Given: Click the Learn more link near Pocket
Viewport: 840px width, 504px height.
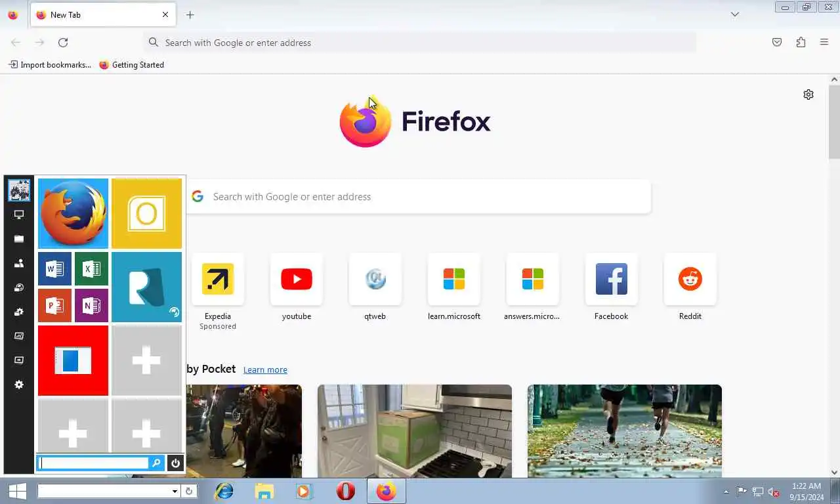Looking at the screenshot, I should coord(265,369).
